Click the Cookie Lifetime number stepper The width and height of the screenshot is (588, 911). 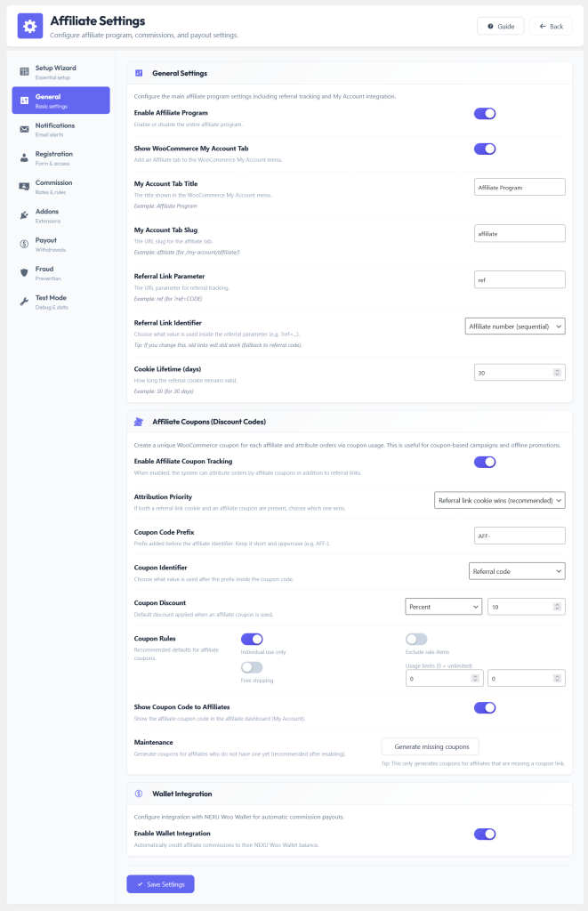[x=557, y=373]
